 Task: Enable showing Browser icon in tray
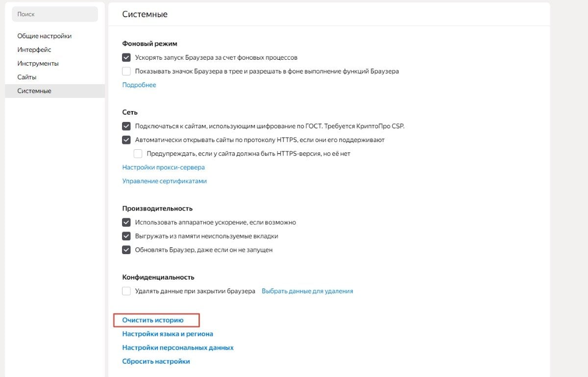coord(126,71)
